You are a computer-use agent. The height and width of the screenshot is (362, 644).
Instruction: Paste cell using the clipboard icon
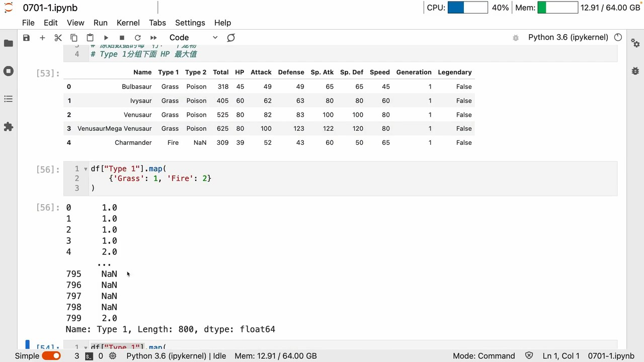[90, 38]
